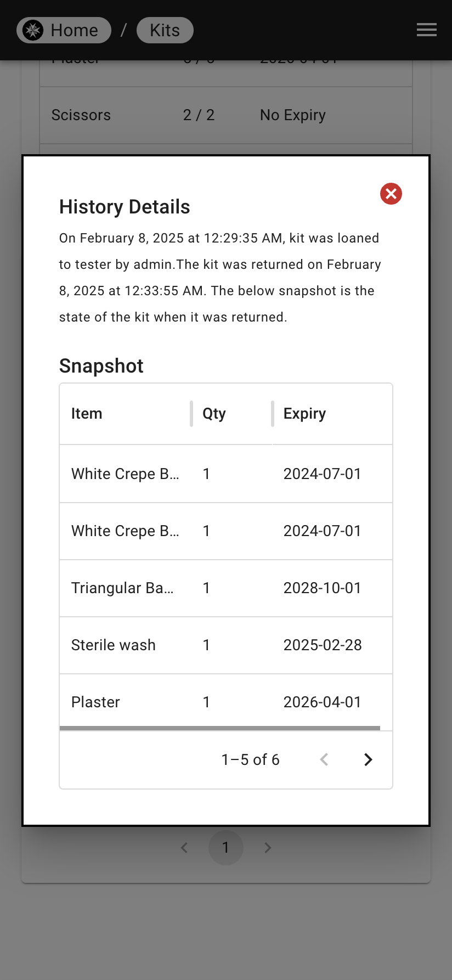Sort by Qty column header
Image resolution: width=452 pixels, height=980 pixels.
pyautogui.click(x=214, y=414)
